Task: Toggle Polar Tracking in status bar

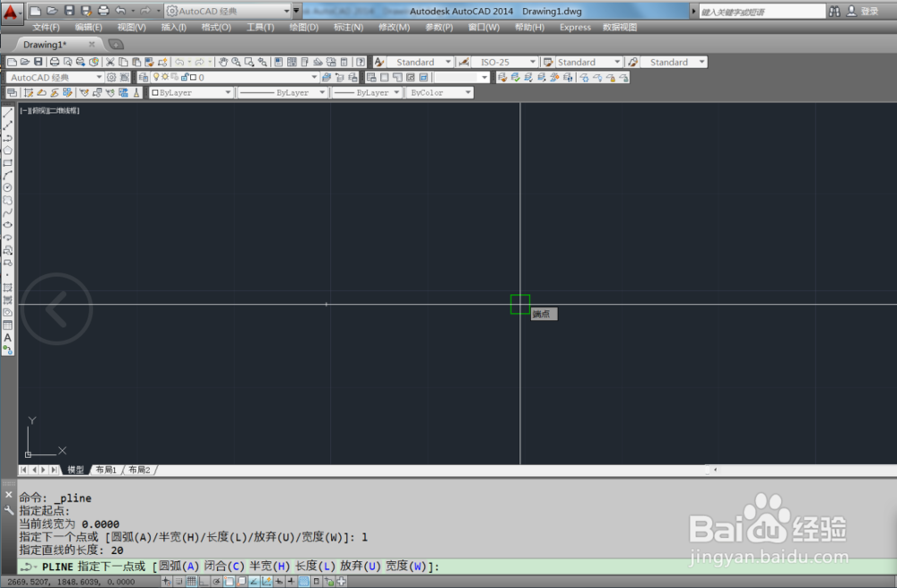Action: [x=216, y=581]
